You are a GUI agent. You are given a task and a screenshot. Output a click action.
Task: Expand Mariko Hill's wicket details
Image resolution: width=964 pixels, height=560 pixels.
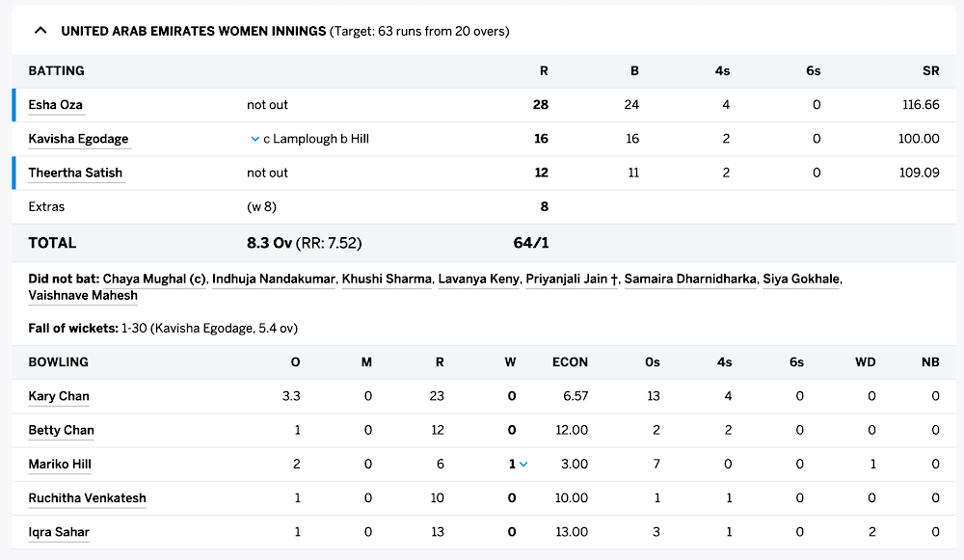pyautogui.click(x=522, y=464)
